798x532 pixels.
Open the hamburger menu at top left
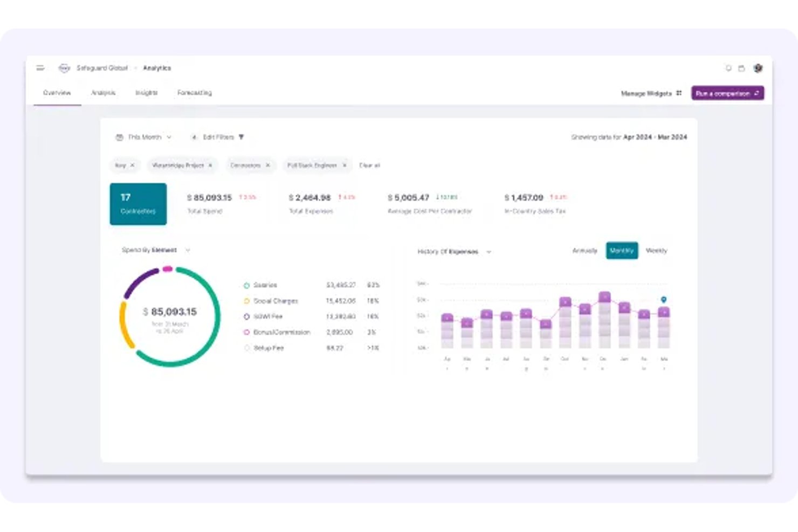tap(40, 68)
